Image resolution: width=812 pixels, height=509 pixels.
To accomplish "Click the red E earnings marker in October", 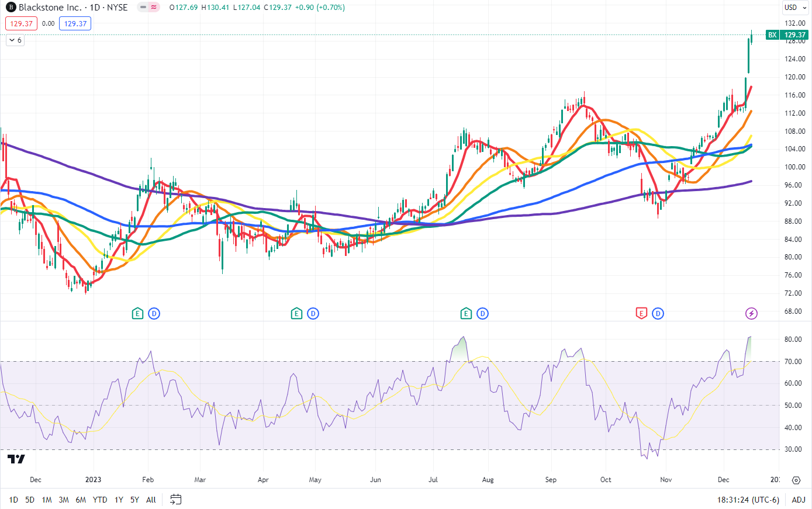I will 641,314.
